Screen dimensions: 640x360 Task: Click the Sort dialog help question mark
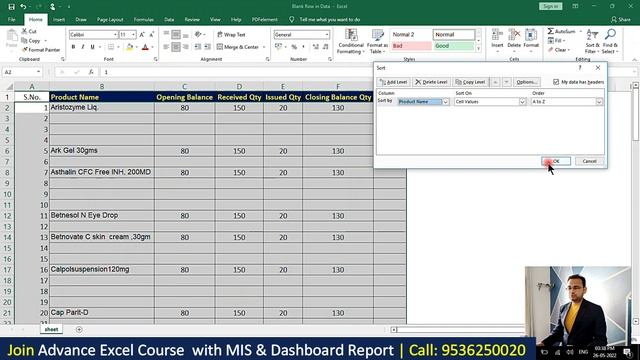[580, 68]
